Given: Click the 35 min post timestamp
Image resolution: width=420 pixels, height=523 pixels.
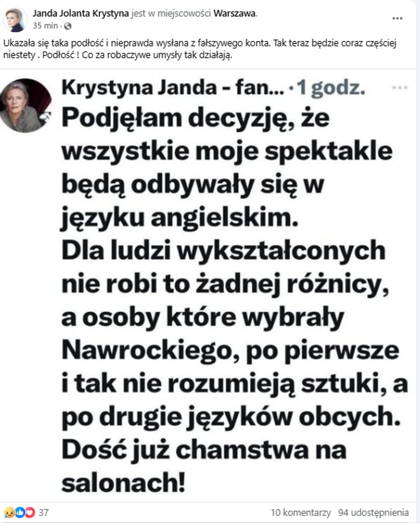Looking at the screenshot, I should tap(45, 25).
